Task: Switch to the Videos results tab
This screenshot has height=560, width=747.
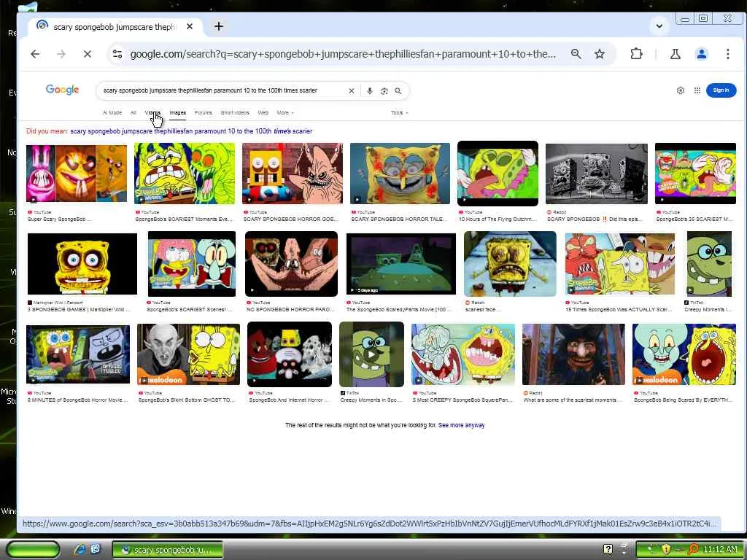Action: point(152,113)
